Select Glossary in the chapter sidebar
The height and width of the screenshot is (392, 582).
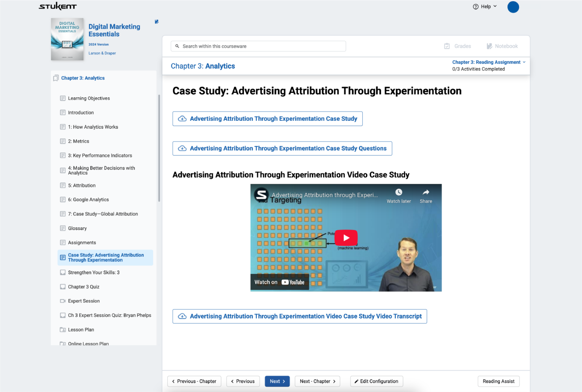click(77, 228)
